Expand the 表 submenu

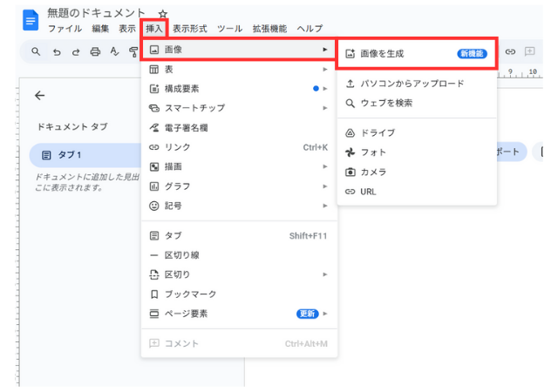coord(238,69)
